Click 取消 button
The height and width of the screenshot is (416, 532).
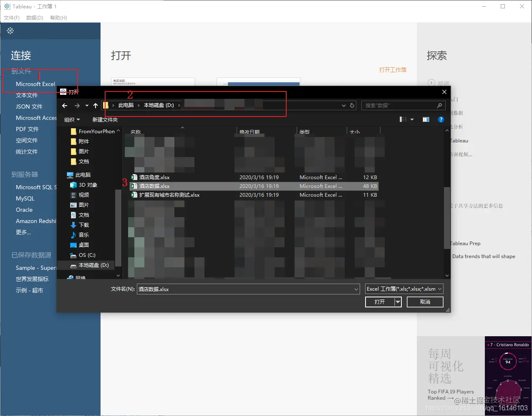point(425,302)
